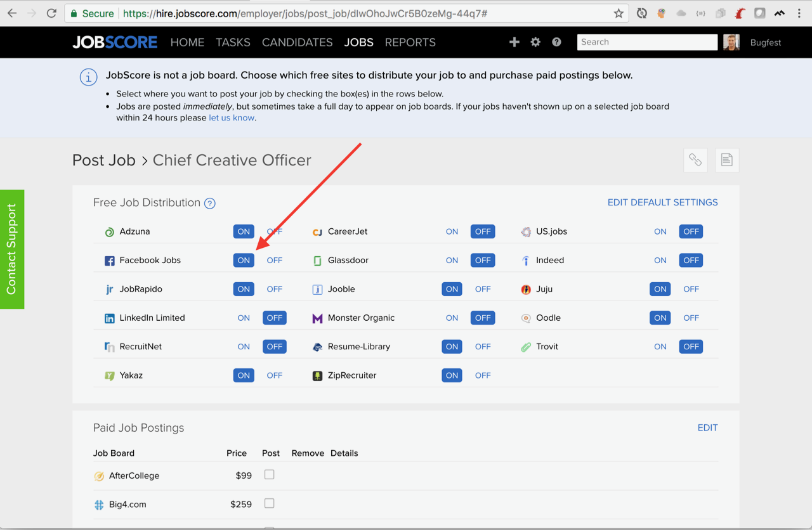Viewport: 812px width, 530px height.
Task: Click the Juju logo icon
Action: (526, 289)
